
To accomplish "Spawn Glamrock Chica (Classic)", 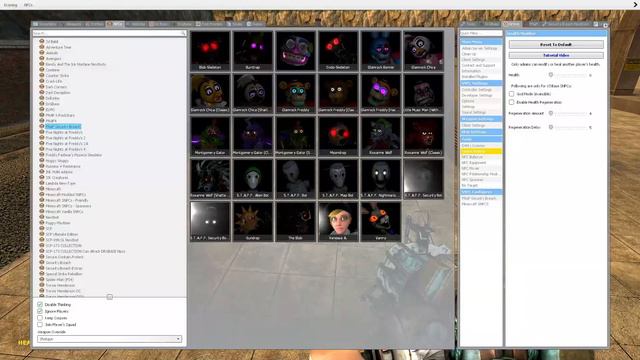I will pyautogui.click(x=210, y=93).
